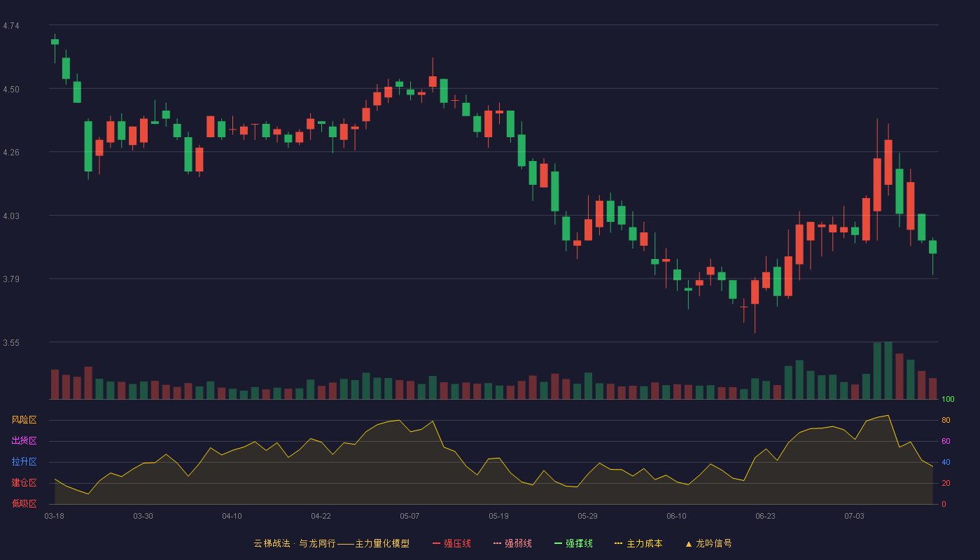Screen dimensions: 980x560
Task: Click the green 强撑线 line marker
Action: [x=558, y=543]
